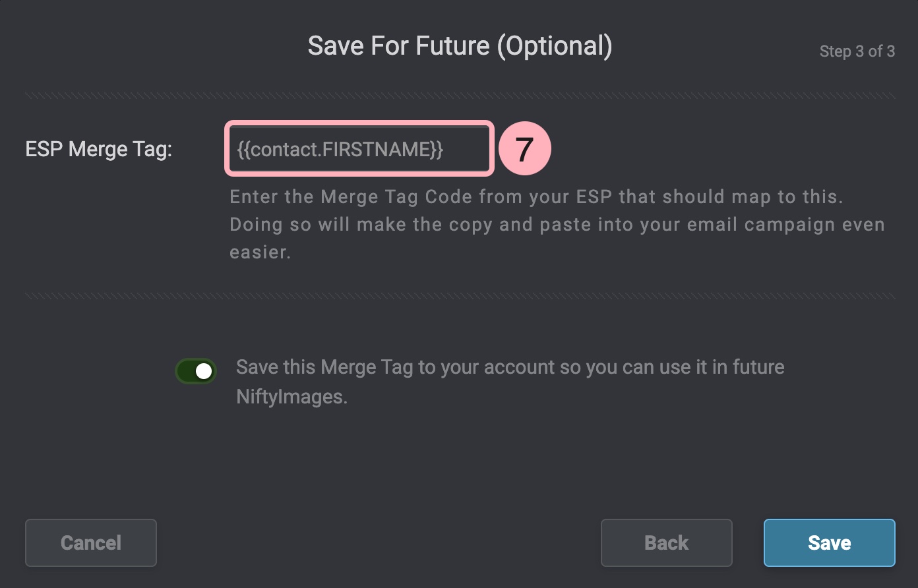The width and height of the screenshot is (918, 588).
Task: Click the white knob of the toggle switch
Action: pos(204,371)
